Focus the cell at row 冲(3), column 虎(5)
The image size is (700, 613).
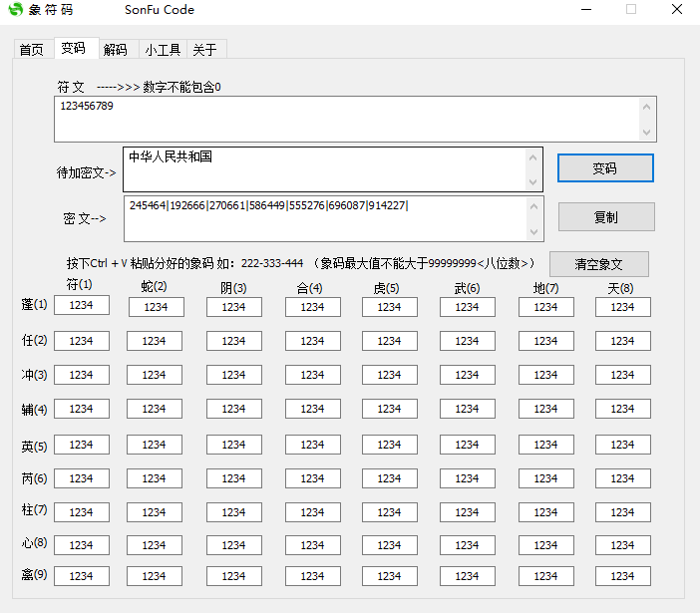[390, 375]
